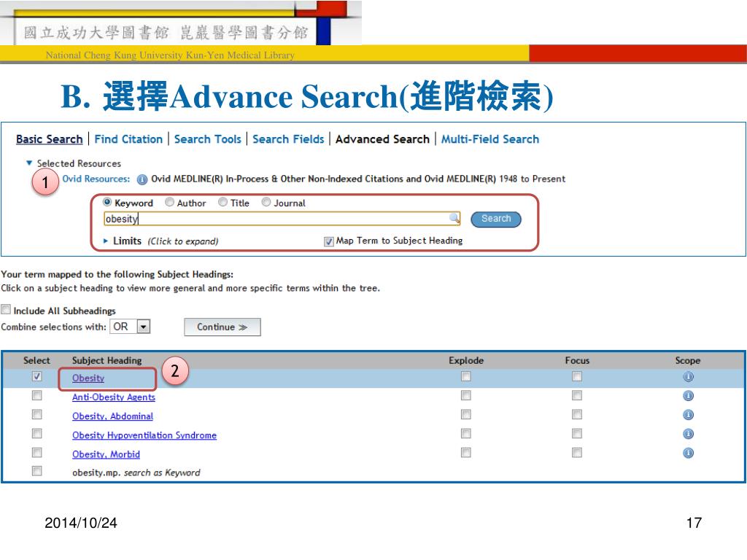Screen dimensions: 747x560
Task: Tick Select for Obesity Hypoventilation Syndrome
Action: click(36, 433)
